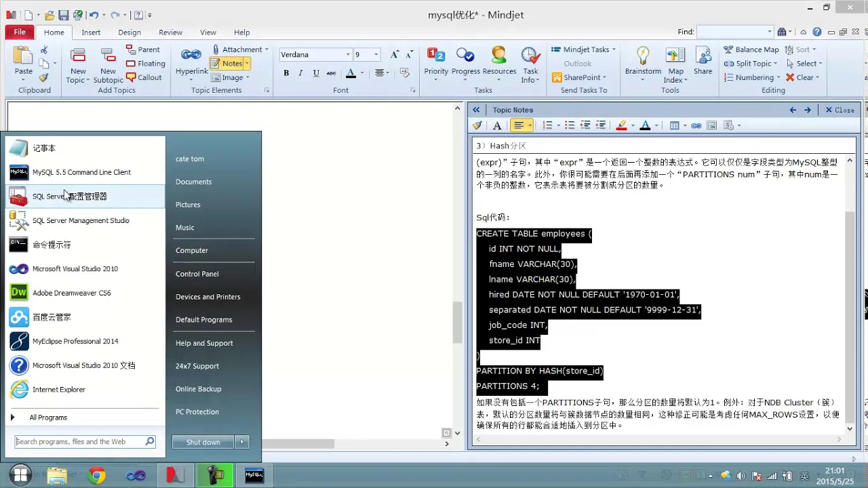Click the grow font icon
The width and height of the screenshot is (868, 488).
click(x=394, y=55)
